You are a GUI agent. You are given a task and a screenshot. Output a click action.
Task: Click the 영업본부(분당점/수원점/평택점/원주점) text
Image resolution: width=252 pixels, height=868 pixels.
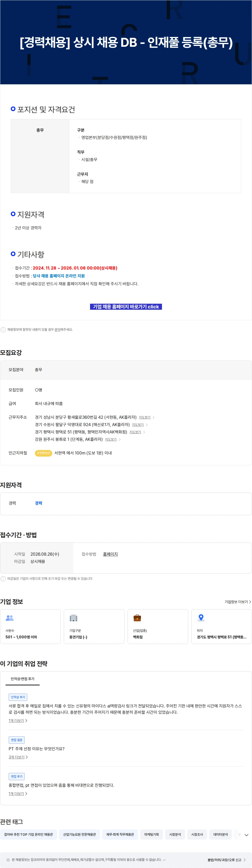tap(114, 137)
